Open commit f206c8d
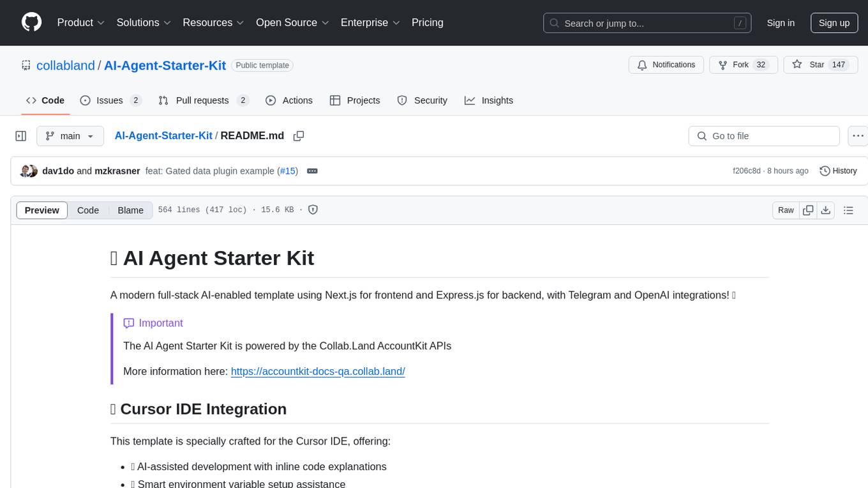Viewport: 868px width, 488px height. point(747,171)
